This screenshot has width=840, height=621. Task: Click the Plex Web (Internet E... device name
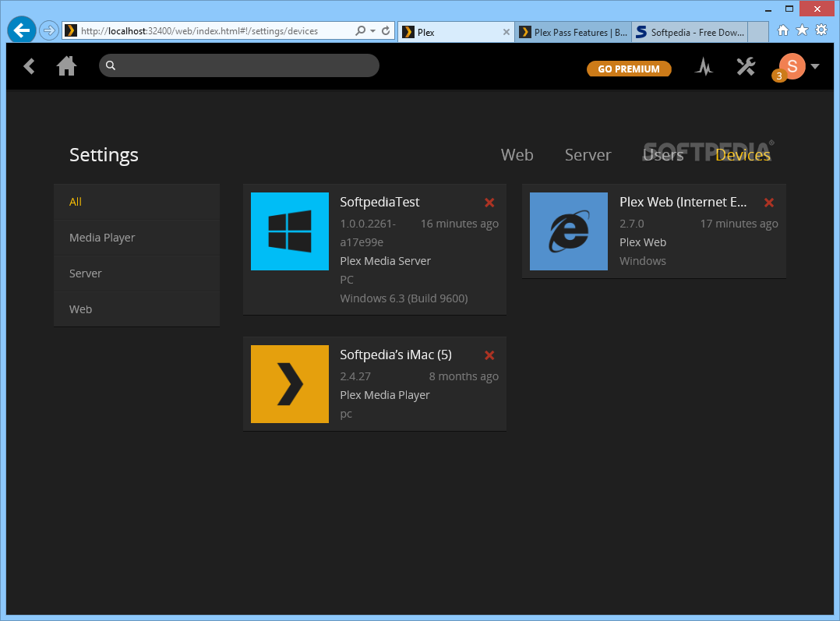(683, 202)
